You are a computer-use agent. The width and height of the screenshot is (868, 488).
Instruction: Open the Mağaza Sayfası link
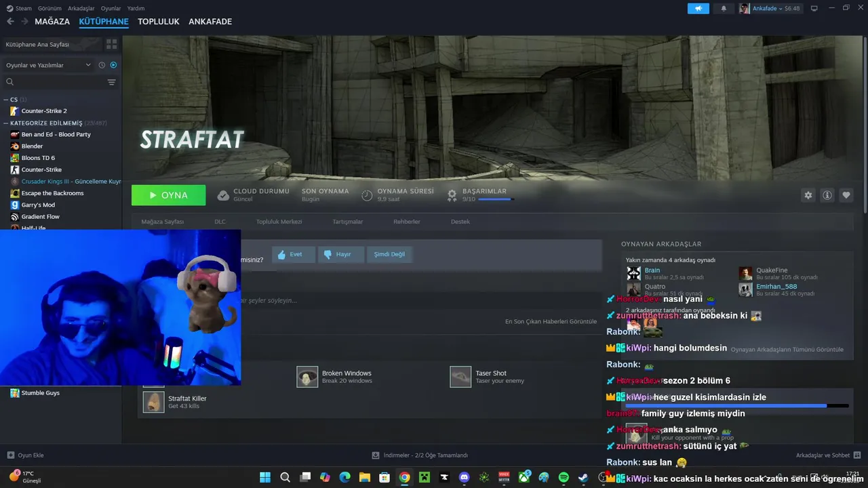(163, 222)
